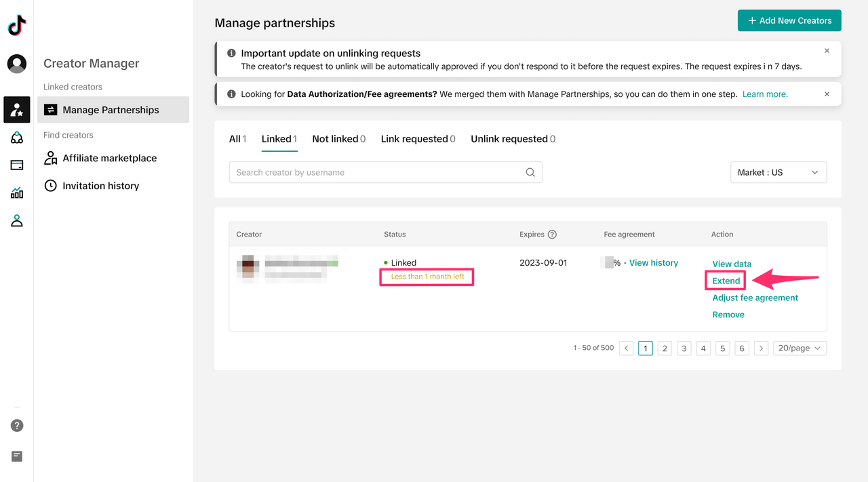
Task: Click the search magnifier icon
Action: pyautogui.click(x=530, y=172)
